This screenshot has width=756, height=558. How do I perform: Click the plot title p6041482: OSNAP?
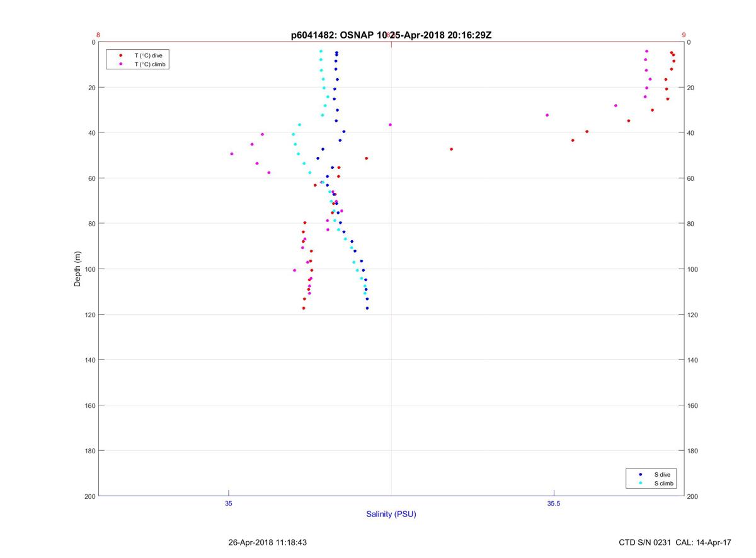coord(331,35)
